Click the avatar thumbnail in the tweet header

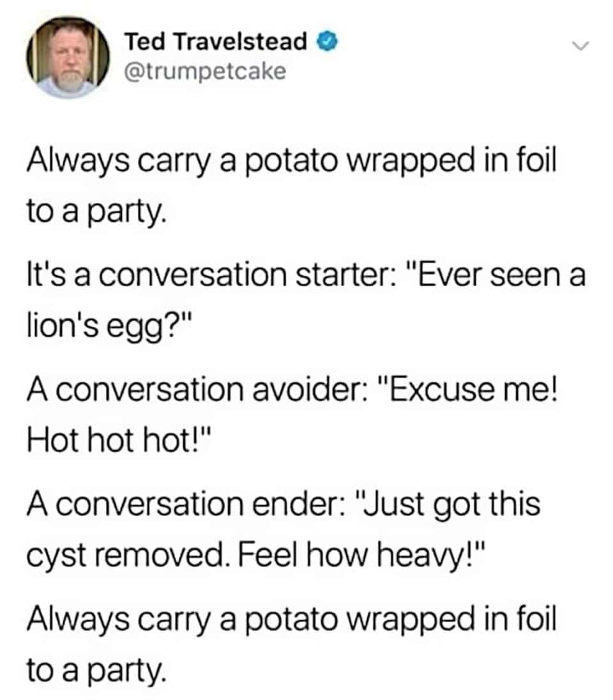(67, 57)
